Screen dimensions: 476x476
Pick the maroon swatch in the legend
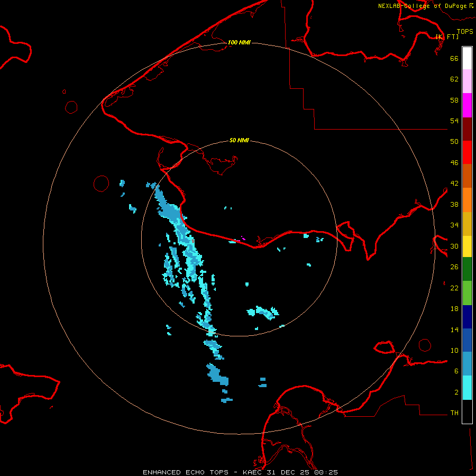[467, 129]
